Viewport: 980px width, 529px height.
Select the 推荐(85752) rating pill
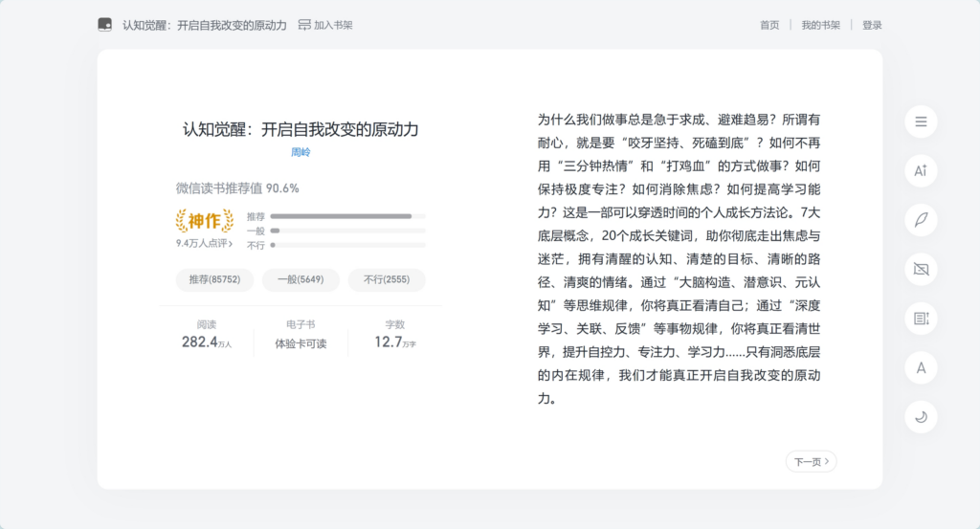click(x=214, y=279)
